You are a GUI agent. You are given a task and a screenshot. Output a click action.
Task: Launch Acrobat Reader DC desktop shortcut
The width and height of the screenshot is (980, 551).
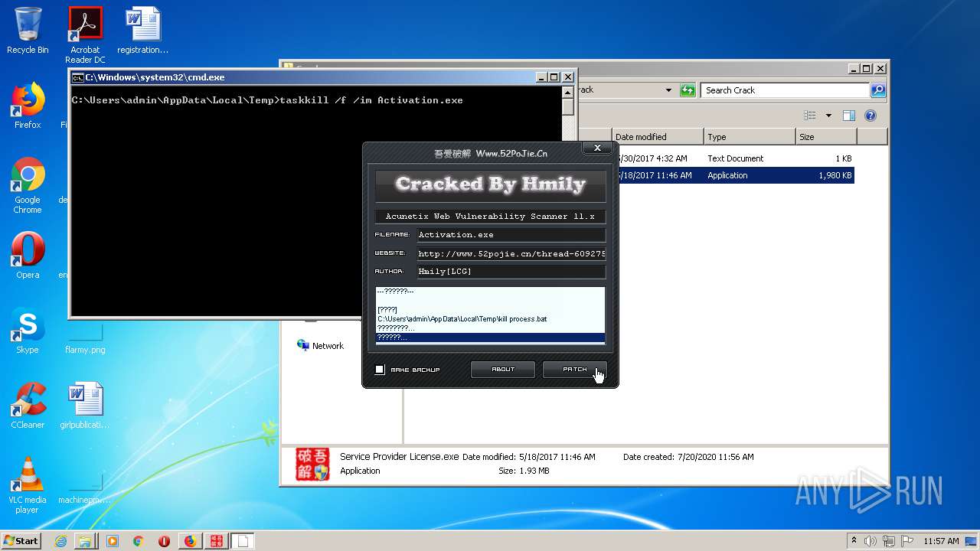(85, 35)
